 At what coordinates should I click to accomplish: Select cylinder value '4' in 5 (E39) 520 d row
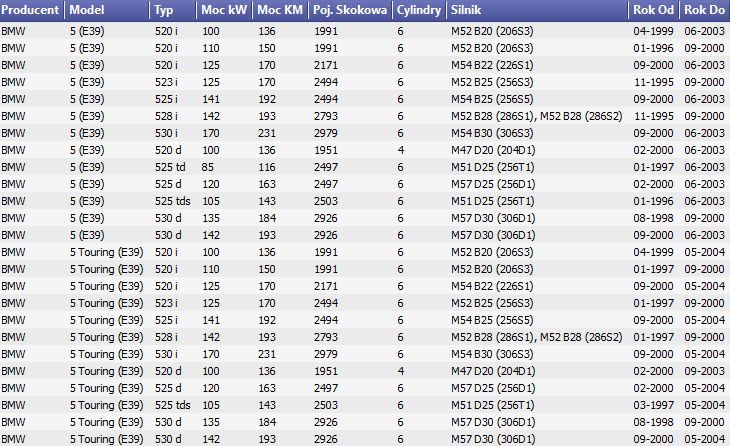400,150
